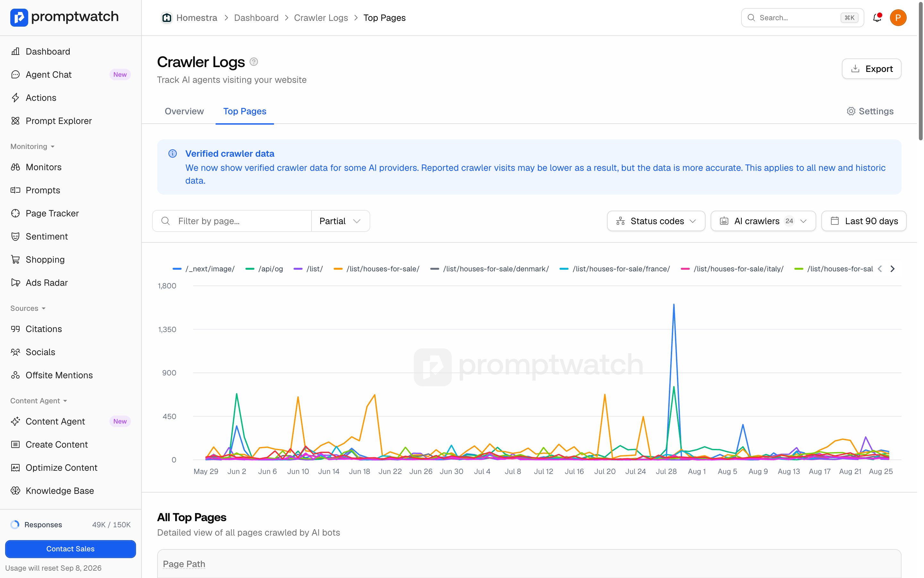Screen dimensions: 924x578
Task: Toggle the /api/og series in the legend
Action: [264, 269]
